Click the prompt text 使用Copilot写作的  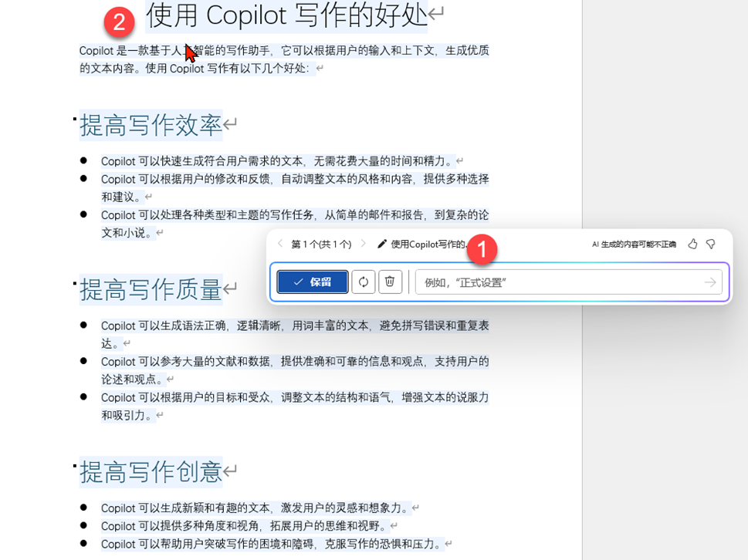428,245
